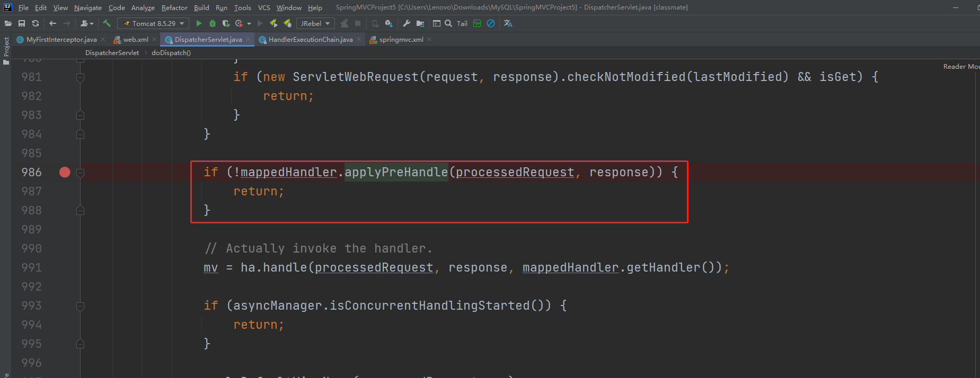This screenshot has width=980, height=378.
Task: Click the Reader Mode label
Action: click(x=961, y=66)
